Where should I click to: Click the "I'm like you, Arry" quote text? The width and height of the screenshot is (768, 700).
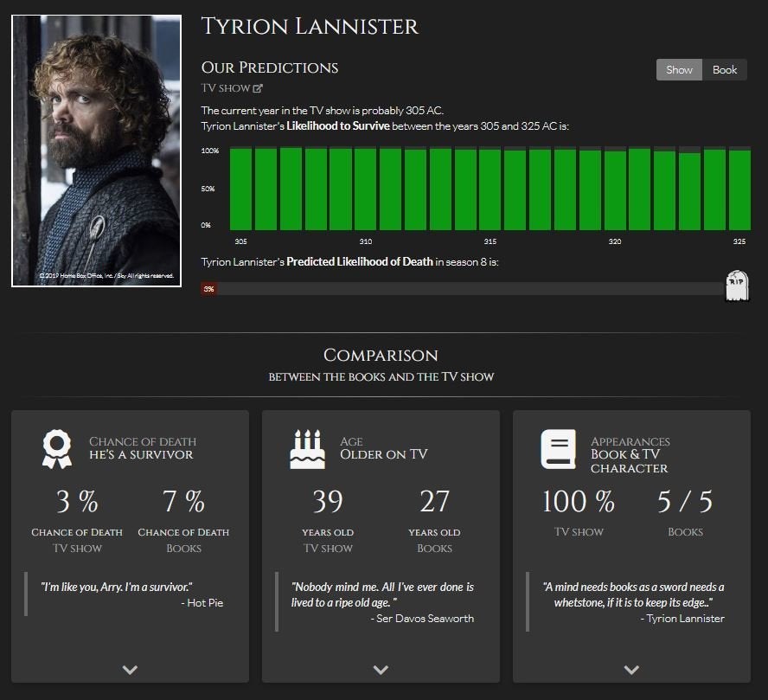[117, 587]
